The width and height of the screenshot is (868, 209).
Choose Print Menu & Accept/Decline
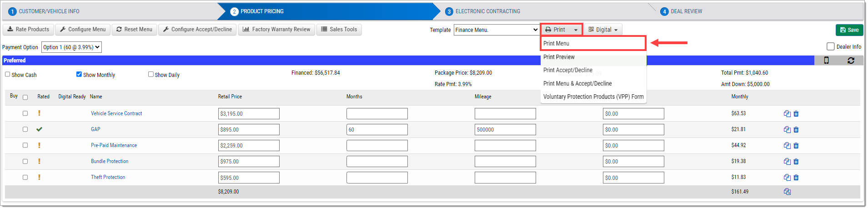[593, 83]
